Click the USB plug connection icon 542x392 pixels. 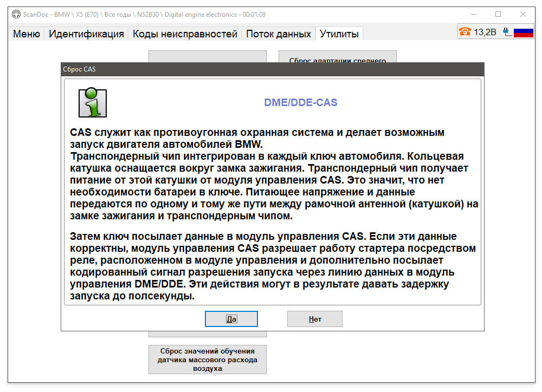tap(507, 32)
